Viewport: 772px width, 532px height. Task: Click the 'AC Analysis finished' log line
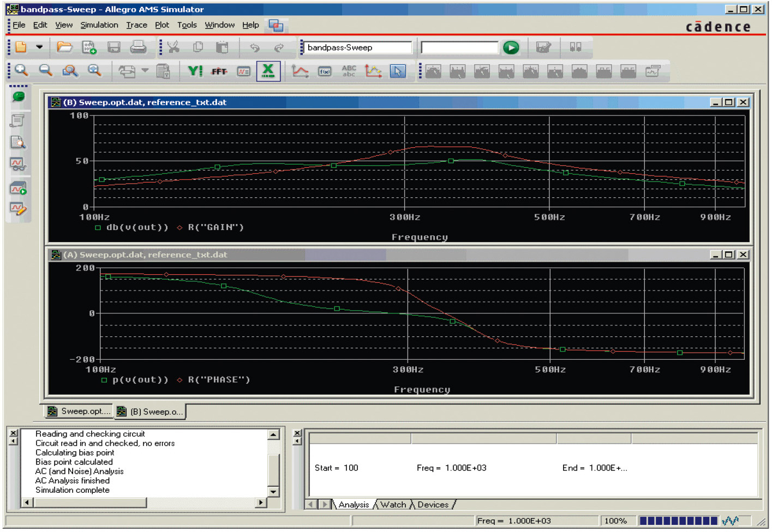pyautogui.click(x=73, y=481)
